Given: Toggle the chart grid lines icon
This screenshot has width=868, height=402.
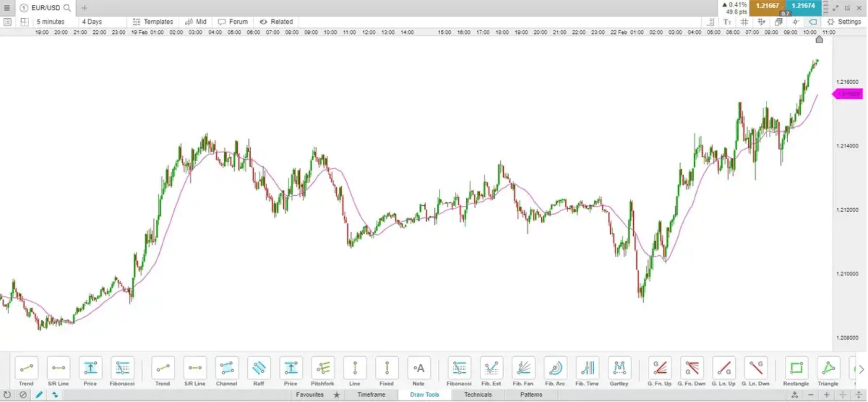Looking at the screenshot, I should point(744,22).
